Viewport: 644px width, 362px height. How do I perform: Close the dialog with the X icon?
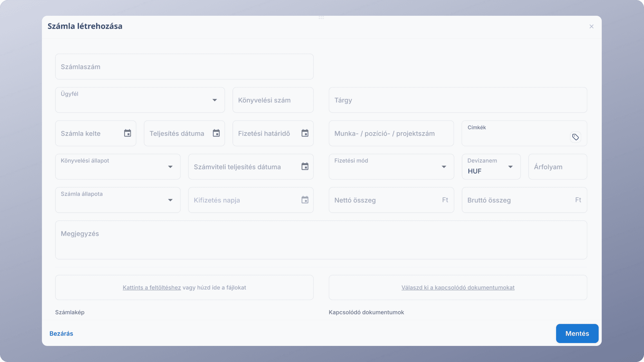[x=592, y=26]
